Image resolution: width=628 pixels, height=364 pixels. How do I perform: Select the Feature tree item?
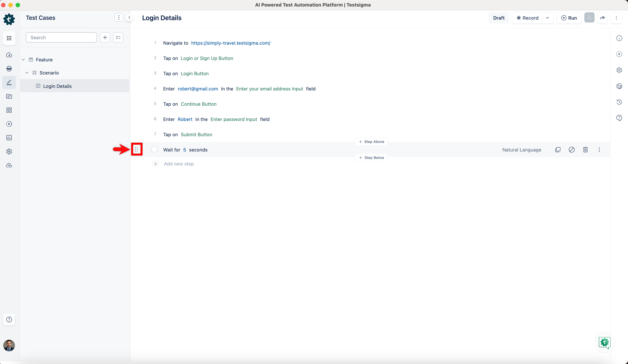(x=44, y=60)
